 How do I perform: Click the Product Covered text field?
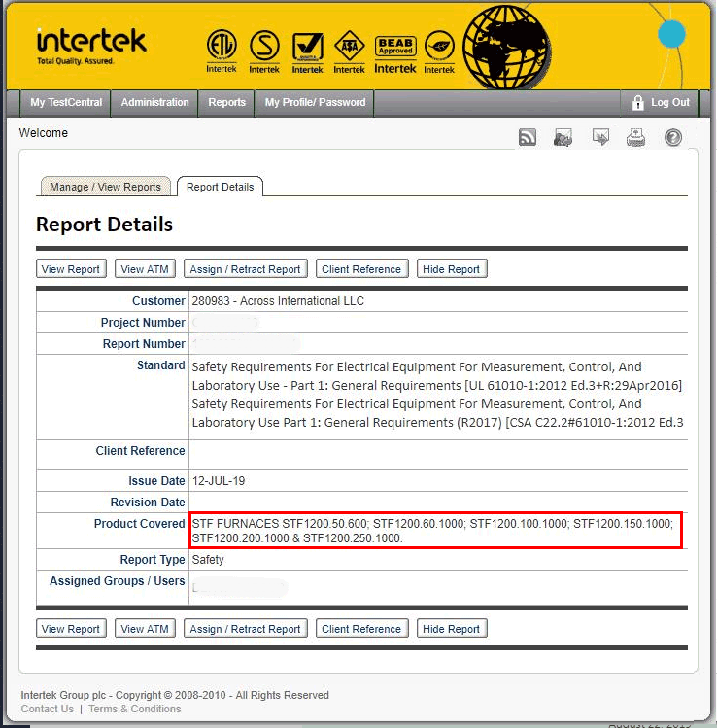[435, 531]
